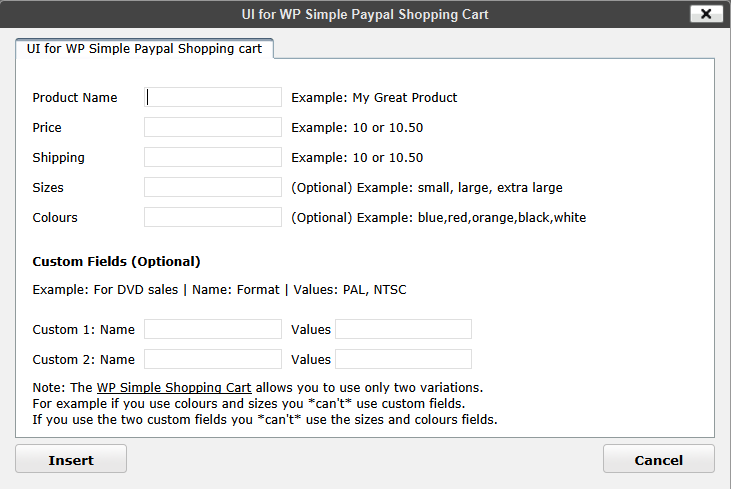This screenshot has width=731, height=489.
Task: Click the 'Example: For DVD sales' text line
Action: (219, 290)
